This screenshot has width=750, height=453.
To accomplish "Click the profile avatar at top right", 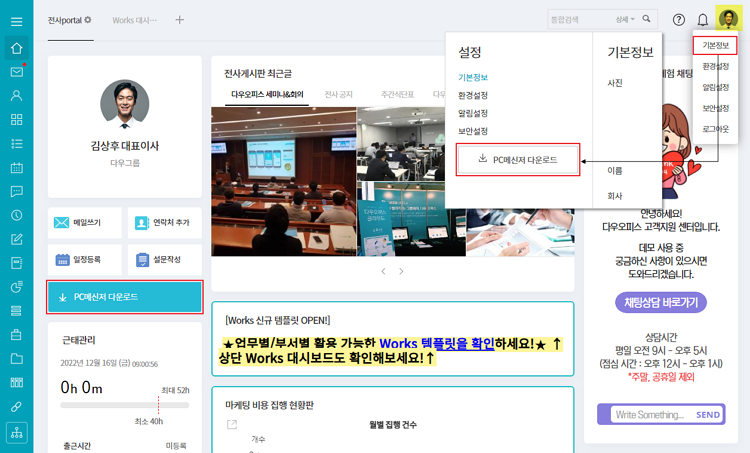I will pyautogui.click(x=729, y=20).
